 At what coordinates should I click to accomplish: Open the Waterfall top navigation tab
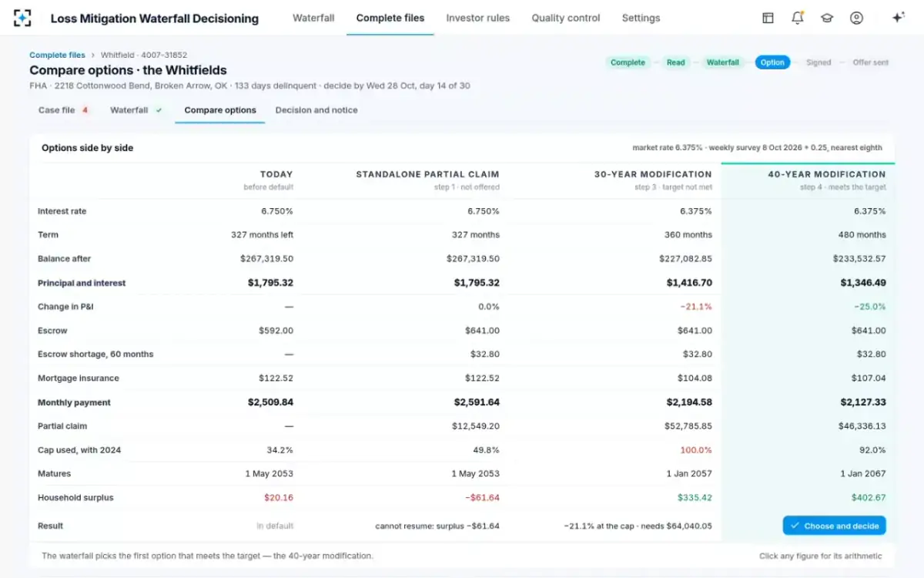pos(313,18)
